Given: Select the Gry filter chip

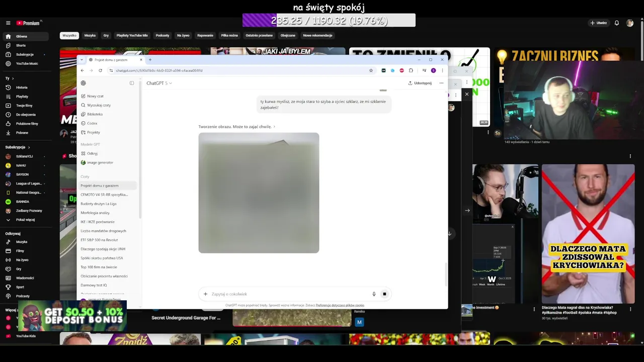Looking at the screenshot, I should [106, 35].
